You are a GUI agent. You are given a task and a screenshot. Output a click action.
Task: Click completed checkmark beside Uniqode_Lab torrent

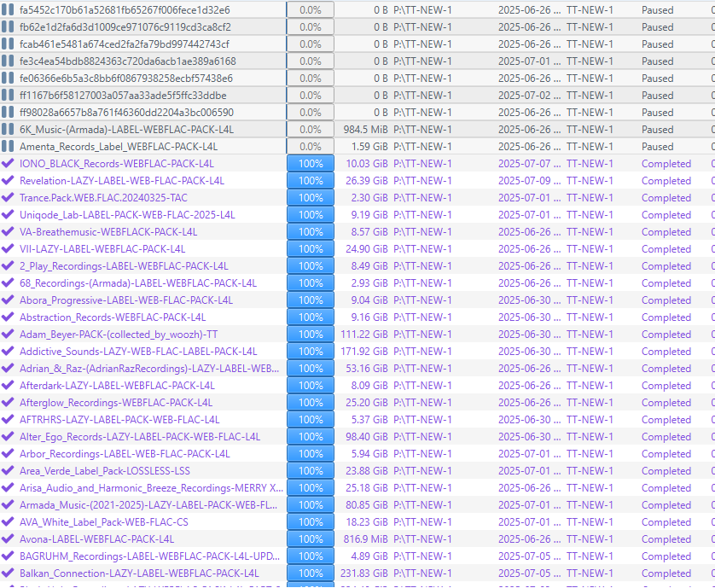[x=8, y=215]
